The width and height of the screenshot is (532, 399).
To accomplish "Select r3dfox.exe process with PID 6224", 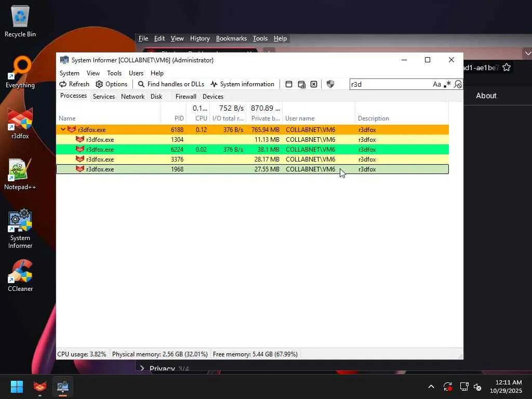I will coord(252,149).
